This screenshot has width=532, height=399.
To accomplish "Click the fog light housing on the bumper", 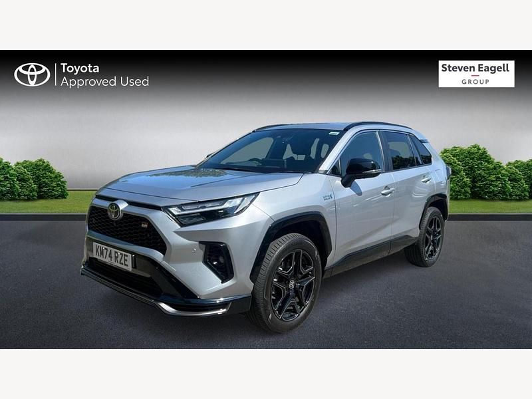I will (x=218, y=260).
